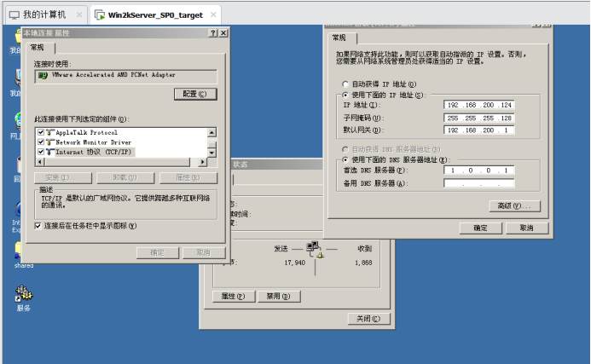The width and height of the screenshot is (591, 364).
Task: Select the Win2kServer_SP0_target tab
Action: point(155,15)
